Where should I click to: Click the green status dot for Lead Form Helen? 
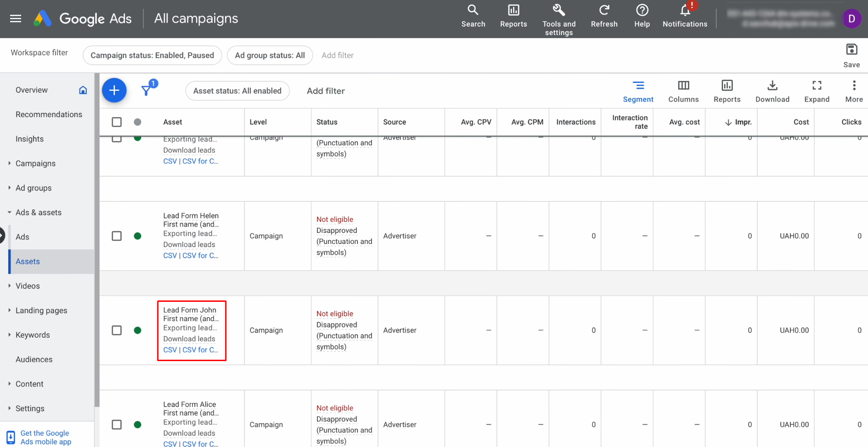tap(137, 236)
